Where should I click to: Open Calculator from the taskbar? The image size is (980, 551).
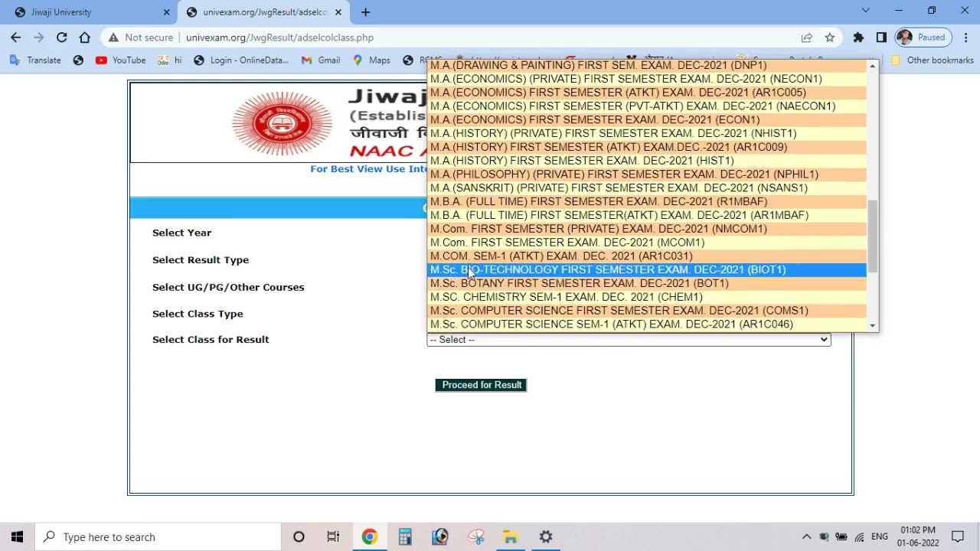pos(405,536)
